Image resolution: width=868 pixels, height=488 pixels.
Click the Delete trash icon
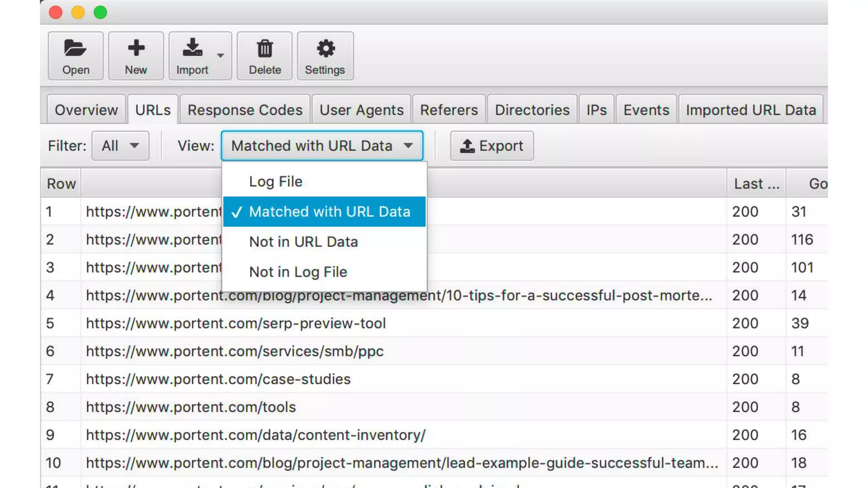coord(264,49)
